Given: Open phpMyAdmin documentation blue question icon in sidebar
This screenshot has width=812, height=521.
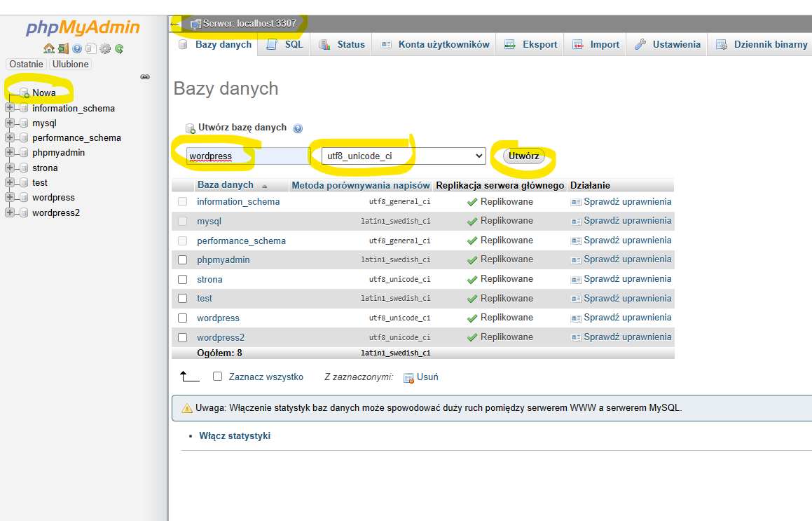Looking at the screenshot, I should [77, 48].
